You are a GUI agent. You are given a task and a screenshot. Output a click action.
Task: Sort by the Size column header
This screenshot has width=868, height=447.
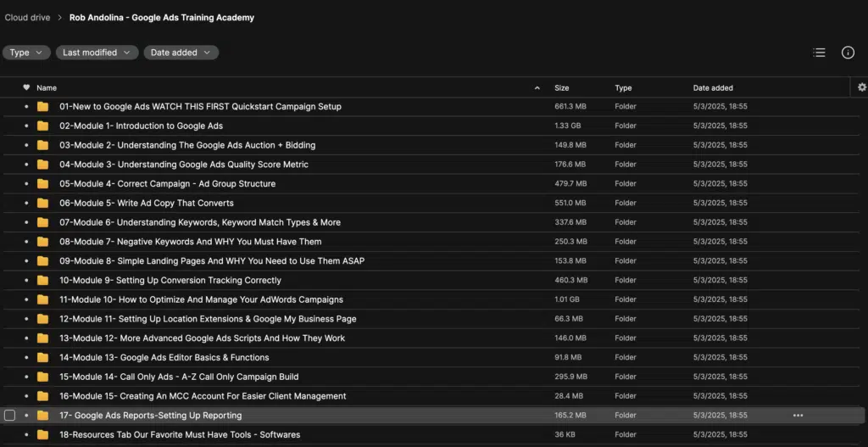561,87
